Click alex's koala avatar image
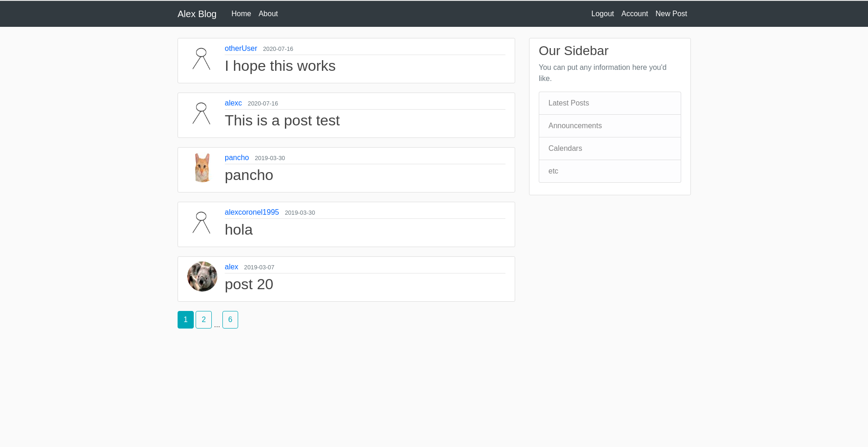Image resolution: width=868 pixels, height=447 pixels. [202, 277]
